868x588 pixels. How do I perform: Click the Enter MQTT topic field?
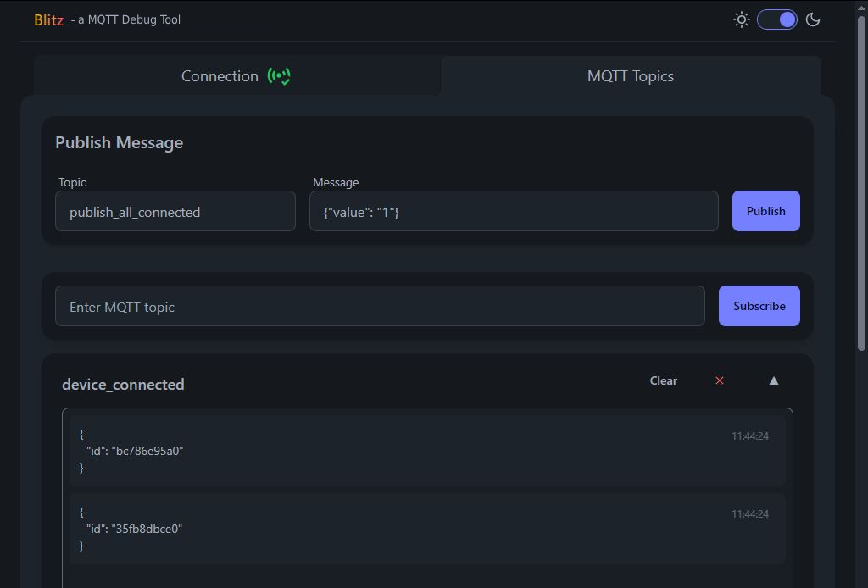[380, 306]
